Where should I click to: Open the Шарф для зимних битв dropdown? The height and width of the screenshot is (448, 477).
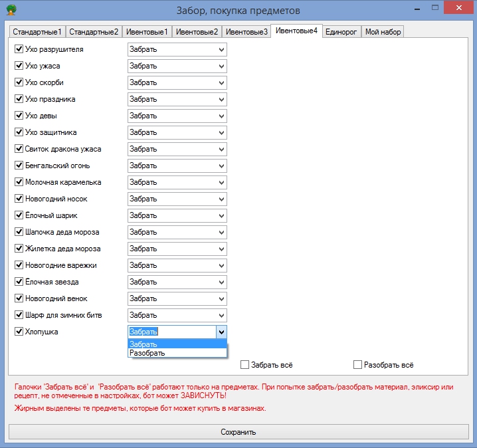click(x=177, y=315)
